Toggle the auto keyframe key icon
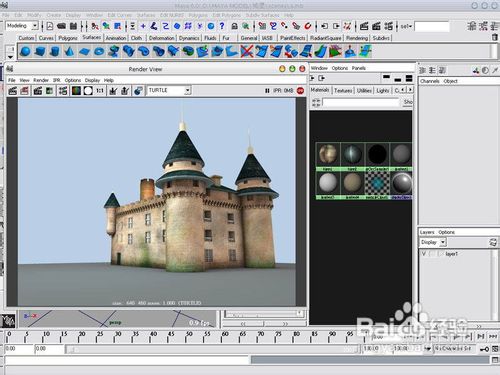500x375 pixels. [x=484, y=349]
